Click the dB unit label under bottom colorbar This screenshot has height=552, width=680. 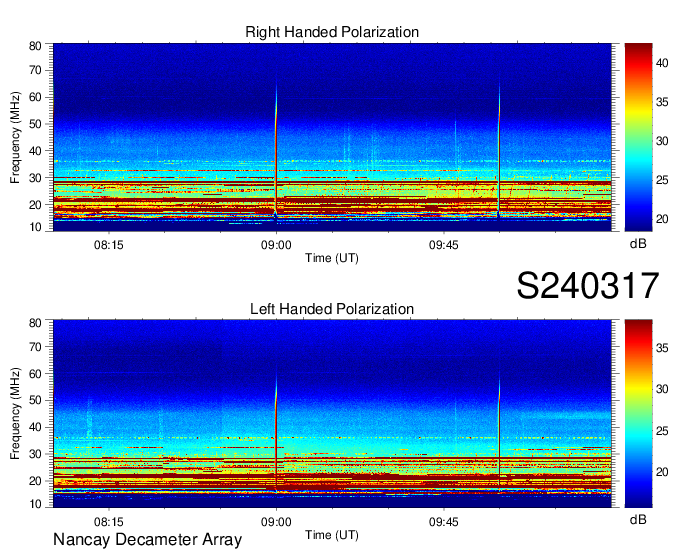coord(638,519)
